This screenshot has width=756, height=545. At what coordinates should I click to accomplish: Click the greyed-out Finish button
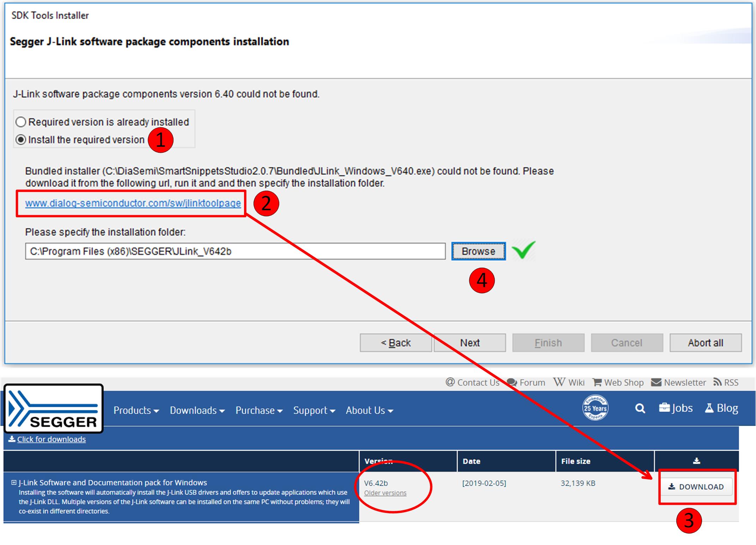548,343
